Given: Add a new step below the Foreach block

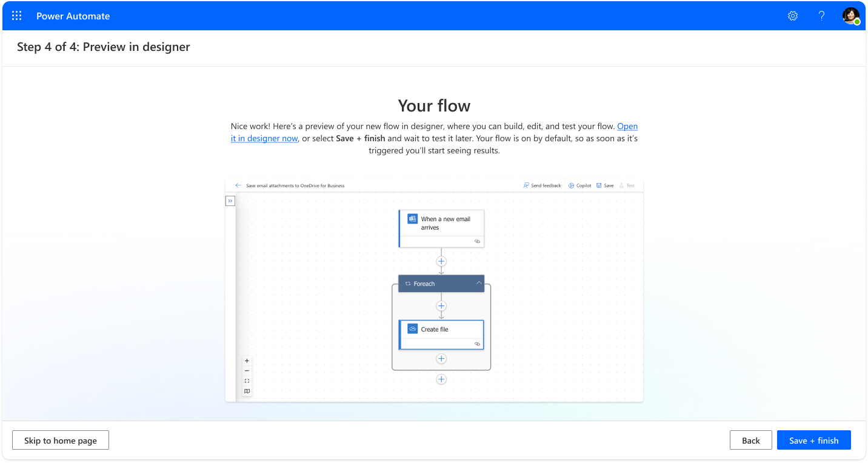Looking at the screenshot, I should pyautogui.click(x=441, y=379).
